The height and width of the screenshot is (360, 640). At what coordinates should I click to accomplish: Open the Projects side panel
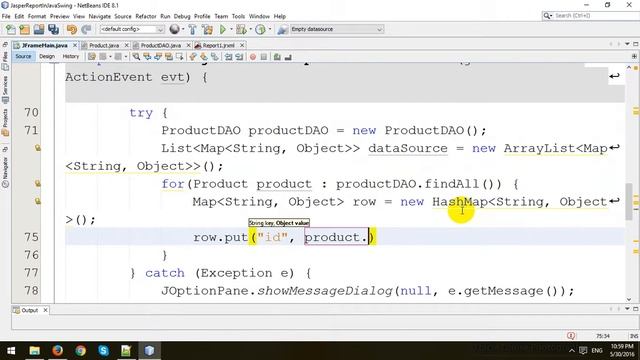point(5,122)
